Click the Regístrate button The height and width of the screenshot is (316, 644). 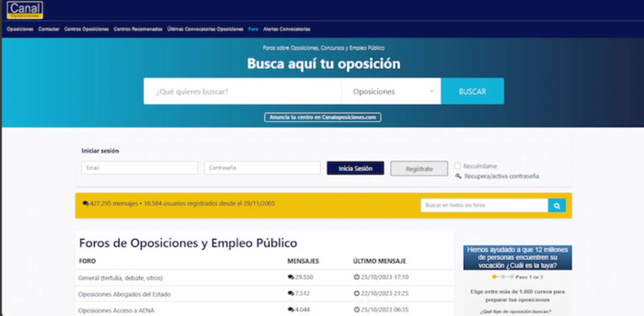419,169
